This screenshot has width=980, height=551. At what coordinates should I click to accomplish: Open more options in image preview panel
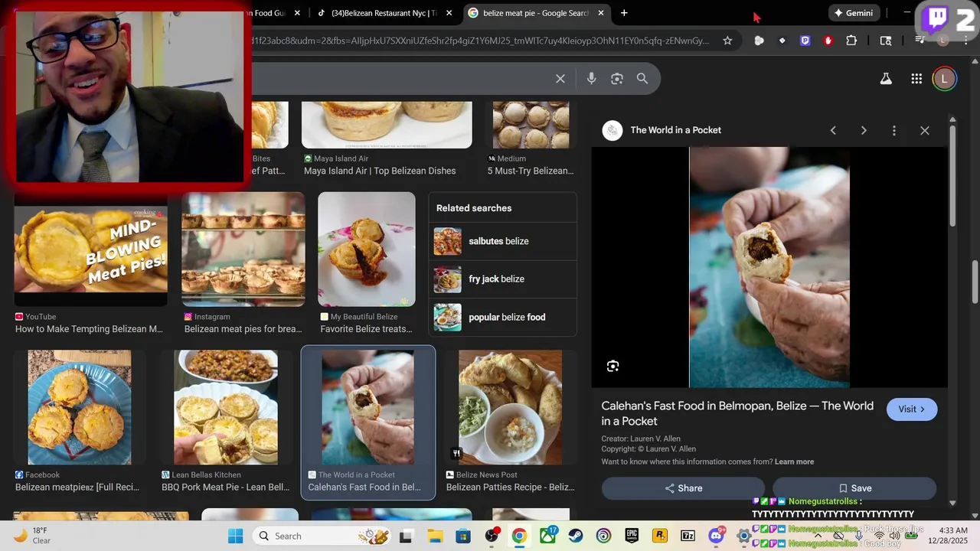pyautogui.click(x=893, y=131)
